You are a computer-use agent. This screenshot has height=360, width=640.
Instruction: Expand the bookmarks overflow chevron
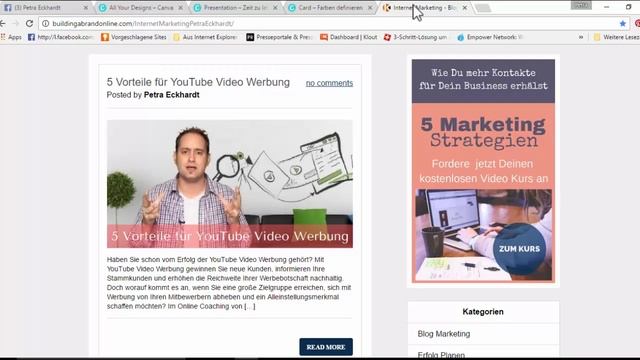(581, 37)
